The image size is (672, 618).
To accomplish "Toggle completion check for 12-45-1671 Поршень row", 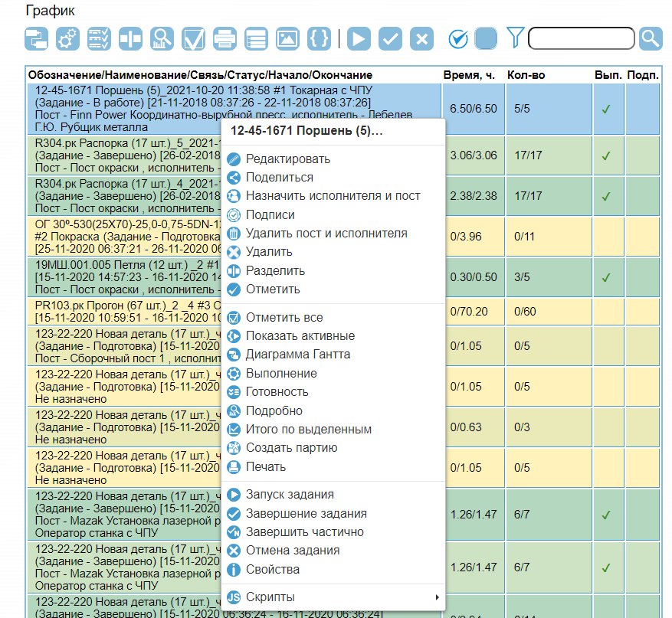I will coord(605,110).
